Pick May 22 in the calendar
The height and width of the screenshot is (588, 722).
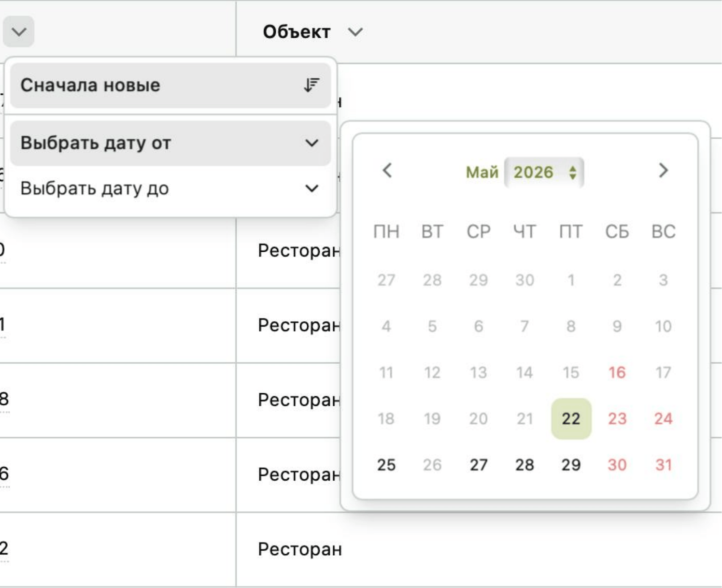(x=571, y=419)
